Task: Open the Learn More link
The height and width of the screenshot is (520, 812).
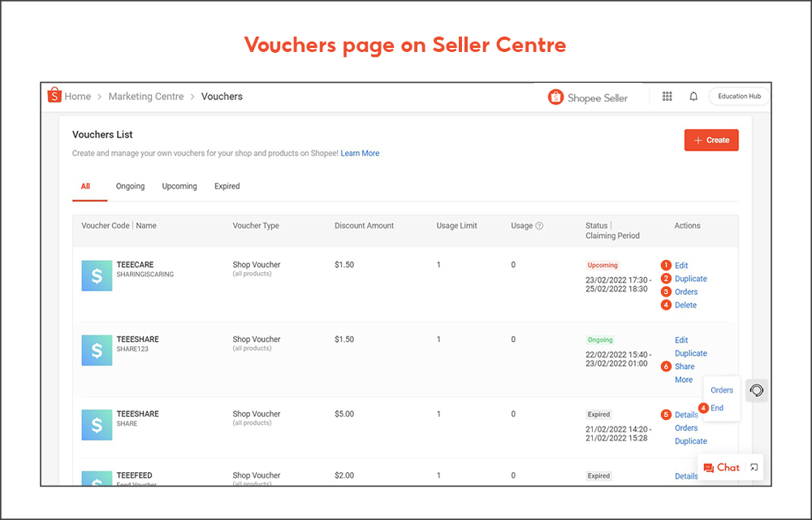Action: tap(360, 153)
